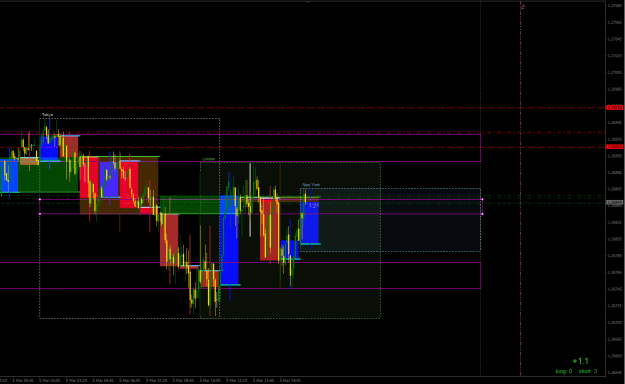This screenshot has height=384, width=625.
Task: Select the marker atop the red vertical line
Action: coord(523,6)
